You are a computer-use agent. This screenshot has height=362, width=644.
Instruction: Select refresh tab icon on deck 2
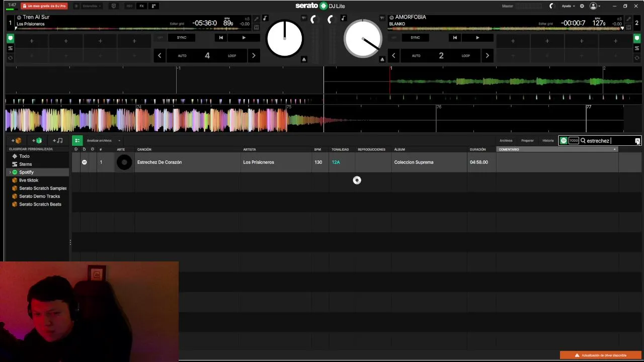tap(637, 58)
